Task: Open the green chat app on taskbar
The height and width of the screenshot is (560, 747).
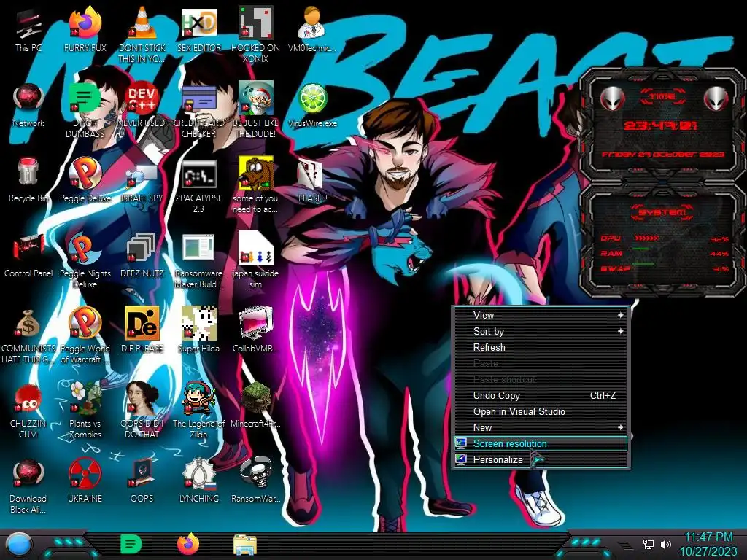Action: coord(131,544)
